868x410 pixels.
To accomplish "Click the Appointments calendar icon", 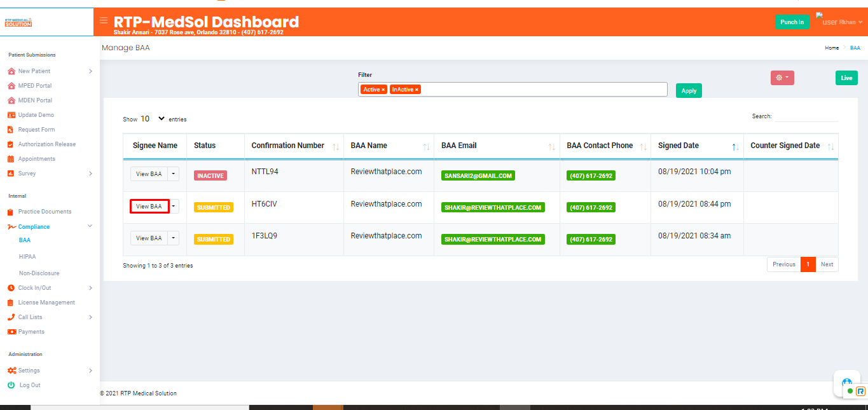I will (11, 159).
